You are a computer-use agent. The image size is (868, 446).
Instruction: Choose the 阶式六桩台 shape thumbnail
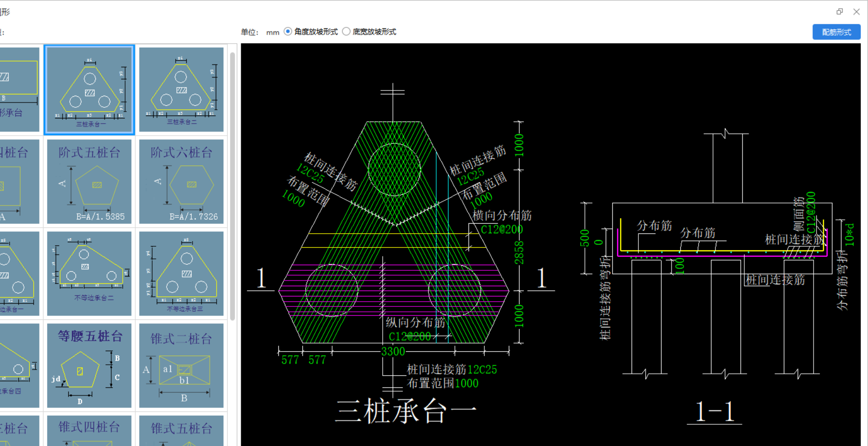181,181
